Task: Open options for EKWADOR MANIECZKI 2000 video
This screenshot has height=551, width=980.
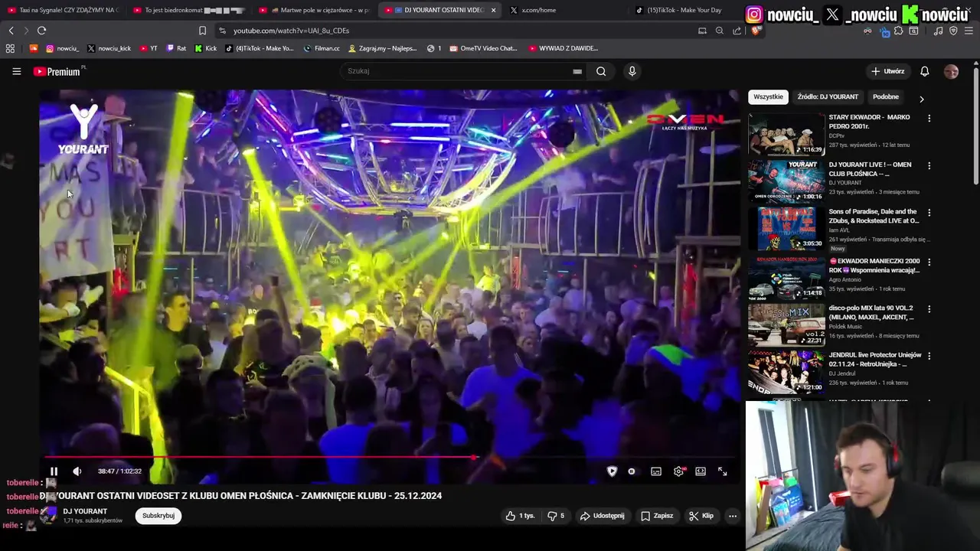Action: [929, 262]
